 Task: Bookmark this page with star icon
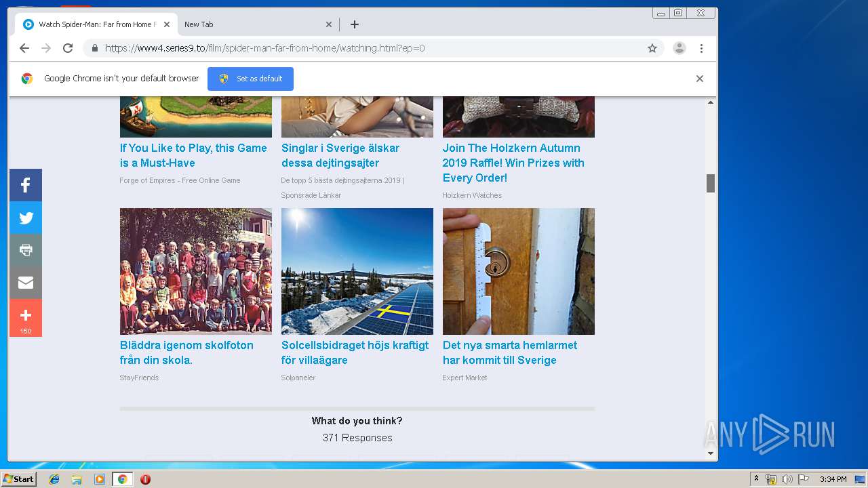click(652, 48)
